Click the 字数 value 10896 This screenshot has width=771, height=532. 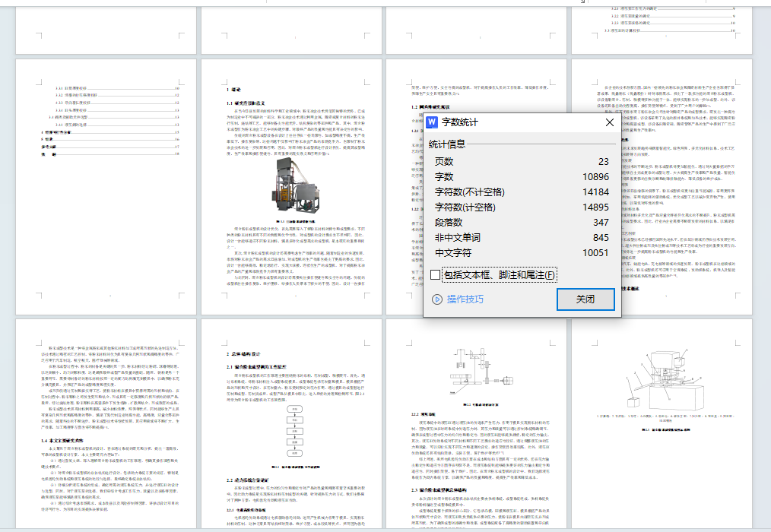[595, 176]
